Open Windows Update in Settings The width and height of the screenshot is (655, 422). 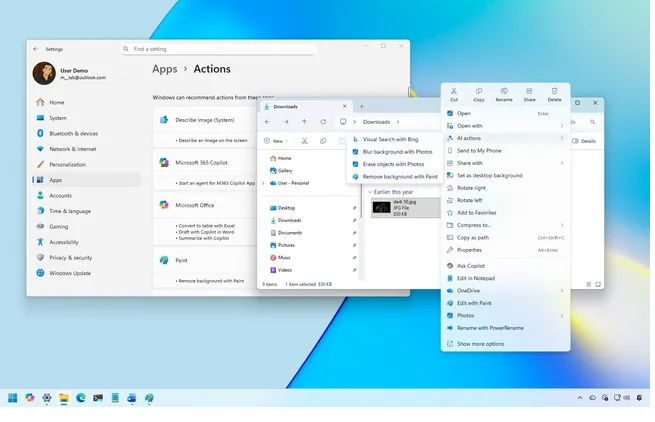point(86,273)
